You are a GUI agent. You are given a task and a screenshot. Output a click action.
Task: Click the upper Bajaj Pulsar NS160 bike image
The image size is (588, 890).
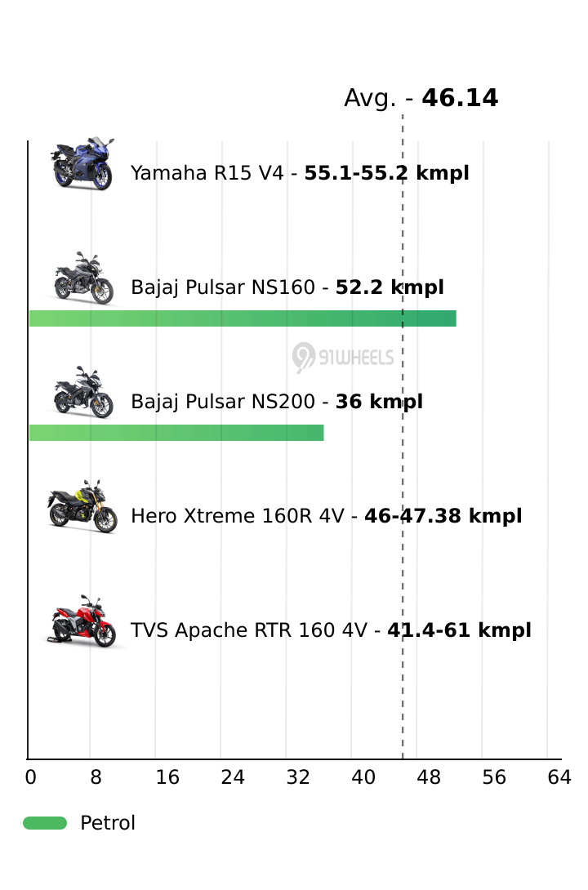click(x=83, y=278)
